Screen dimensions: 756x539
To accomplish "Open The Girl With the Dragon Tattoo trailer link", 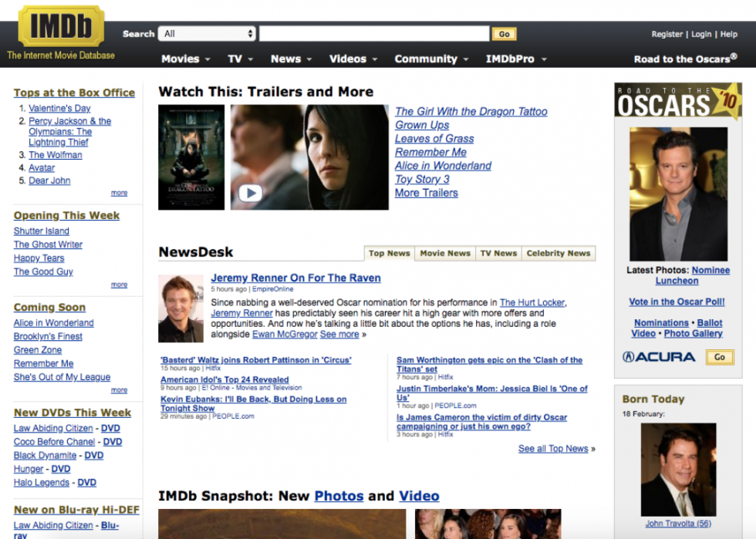I will (x=471, y=111).
